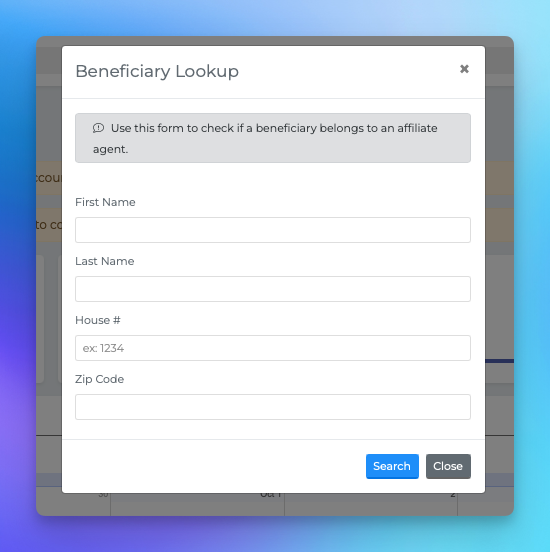Click the Beneficiary Lookup dialog title
The image size is (550, 552).
(x=157, y=71)
